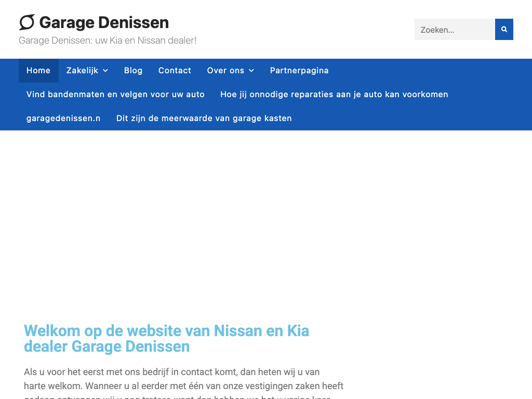Expand the Over ons submenu chevron
Viewport: 532px width, 399px height.
(251, 71)
